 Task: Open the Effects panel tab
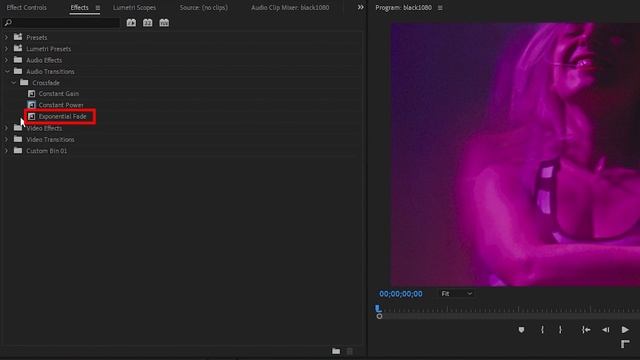79,7
